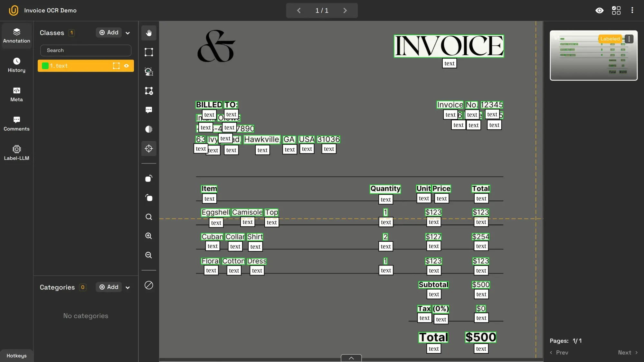Click the circle-slash clear tool icon

(149, 285)
